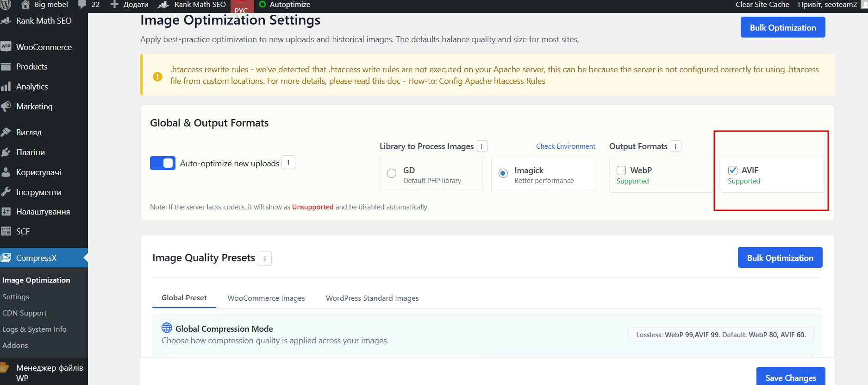Open the comments bubble icon in admin bar

[82, 5]
